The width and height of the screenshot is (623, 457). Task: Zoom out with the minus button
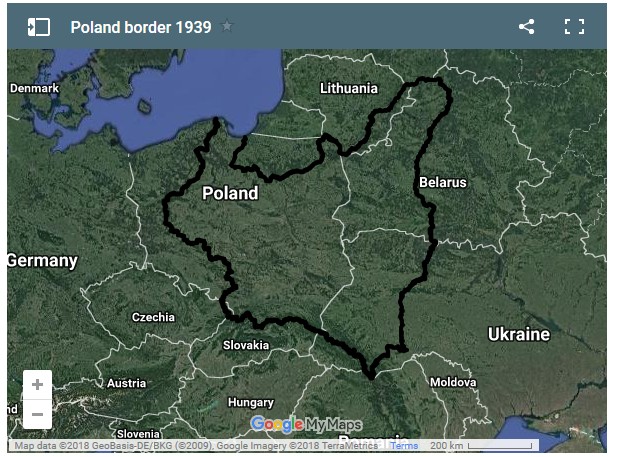tap(37, 413)
